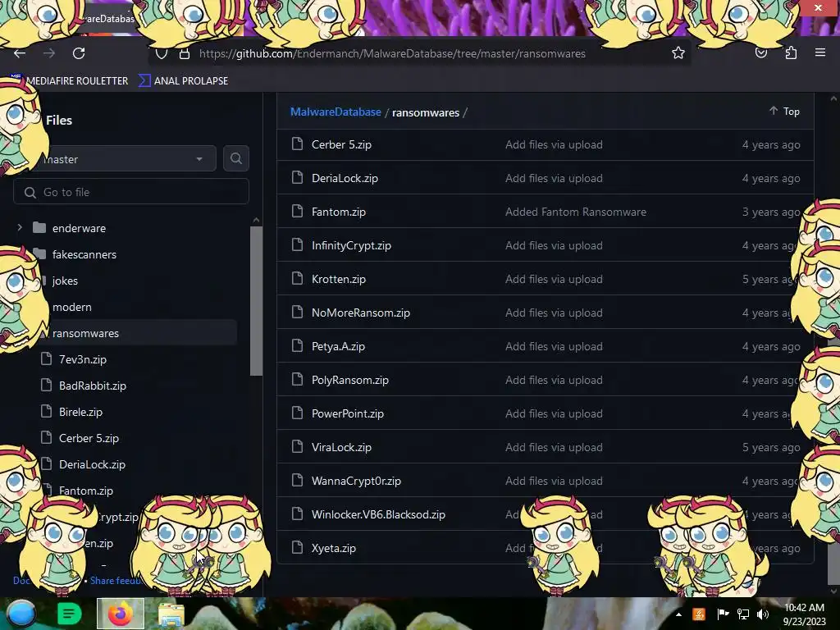Open Cerber 5.zip commit message link
Image resolution: width=840 pixels, height=630 pixels.
[x=554, y=144]
